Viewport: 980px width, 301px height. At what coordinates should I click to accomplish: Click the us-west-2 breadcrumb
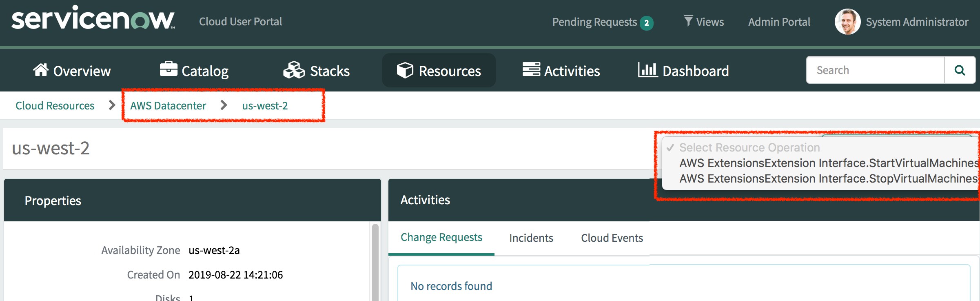click(265, 105)
